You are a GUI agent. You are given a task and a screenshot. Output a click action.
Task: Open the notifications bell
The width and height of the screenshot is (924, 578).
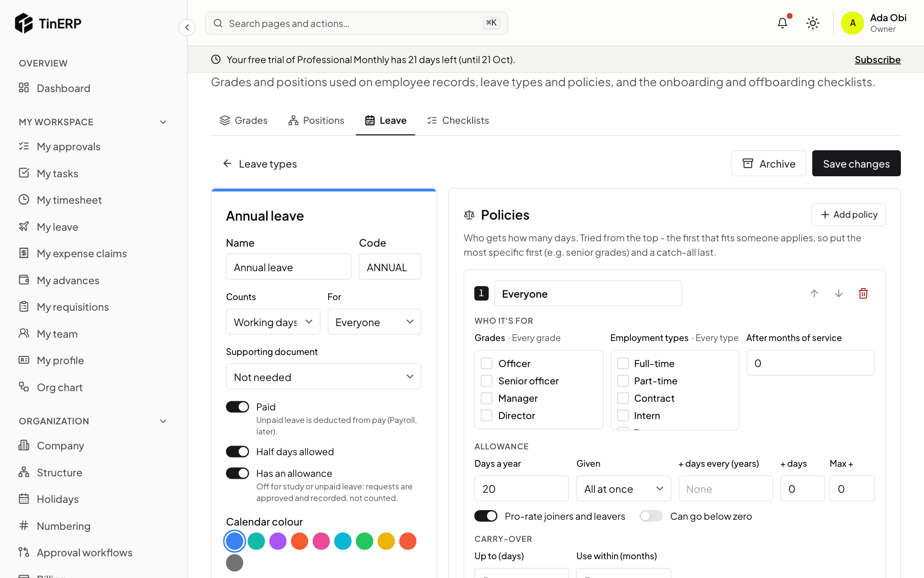[783, 23]
